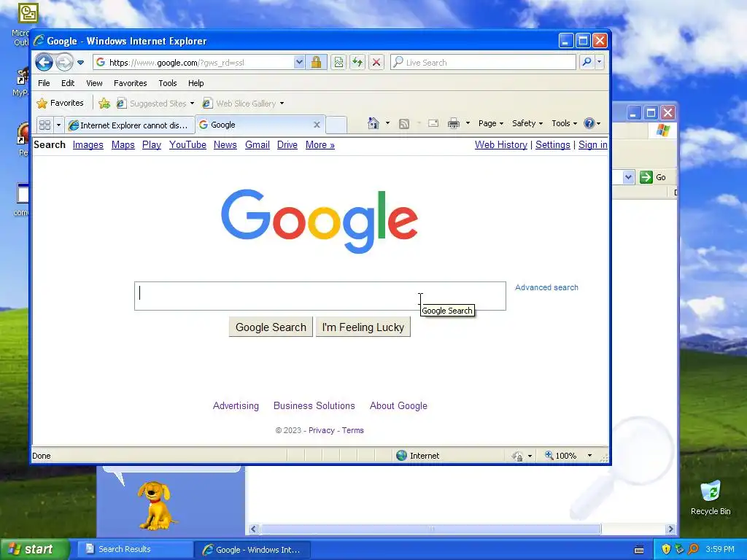
Task: Click the Live Search magnifier button
Action: pos(587,63)
